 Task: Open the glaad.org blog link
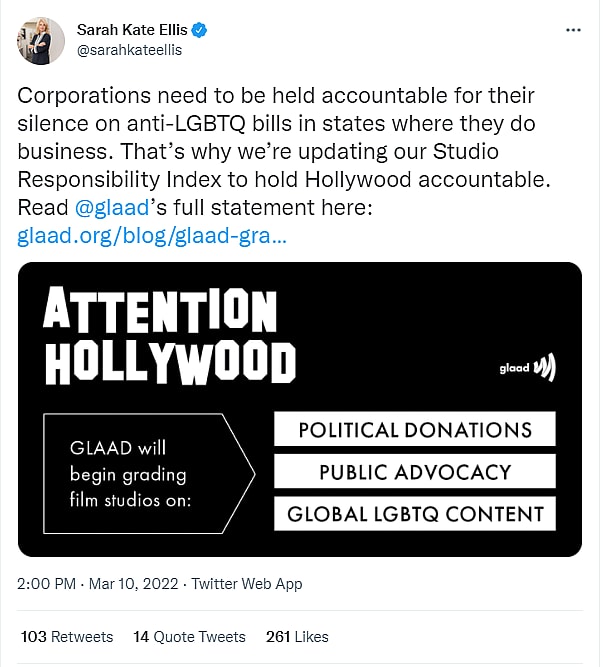pos(152,238)
